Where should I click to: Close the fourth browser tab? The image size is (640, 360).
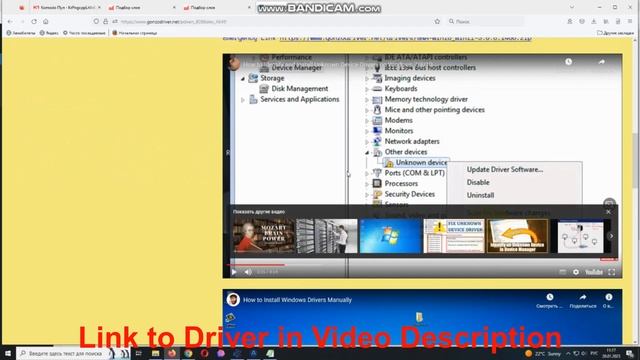tap(249, 7)
